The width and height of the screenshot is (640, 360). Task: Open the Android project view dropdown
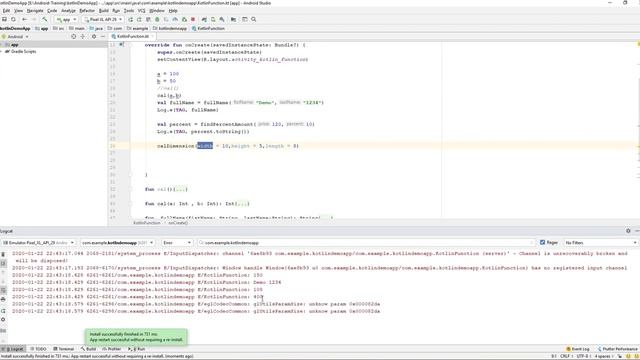(x=16, y=36)
